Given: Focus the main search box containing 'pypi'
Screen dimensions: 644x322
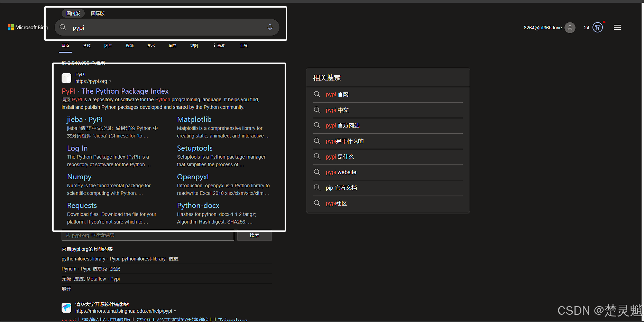Looking at the screenshot, I should (167, 27).
